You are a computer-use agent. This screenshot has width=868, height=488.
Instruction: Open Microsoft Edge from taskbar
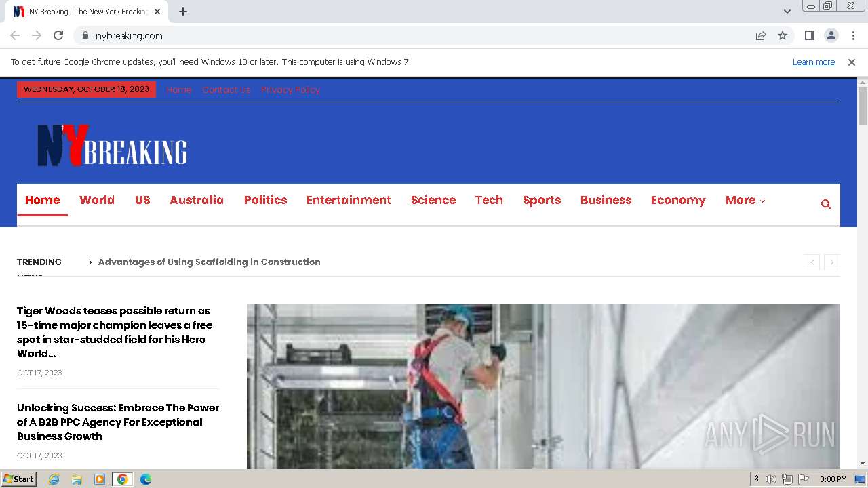tap(146, 479)
